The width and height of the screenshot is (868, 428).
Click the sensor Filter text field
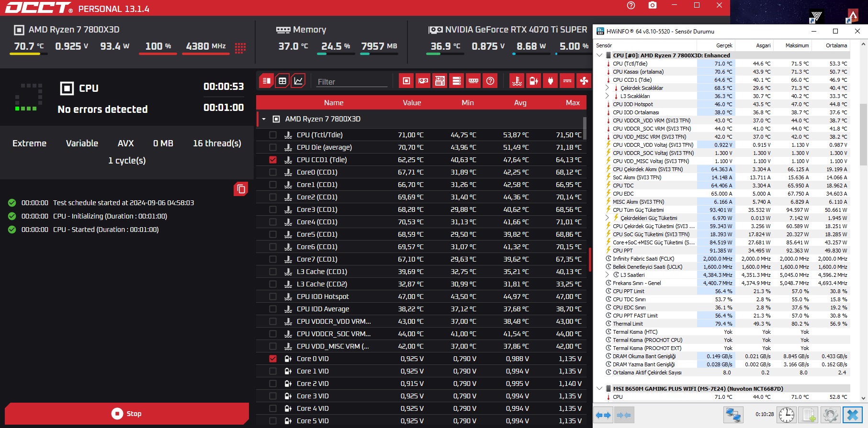pos(352,82)
